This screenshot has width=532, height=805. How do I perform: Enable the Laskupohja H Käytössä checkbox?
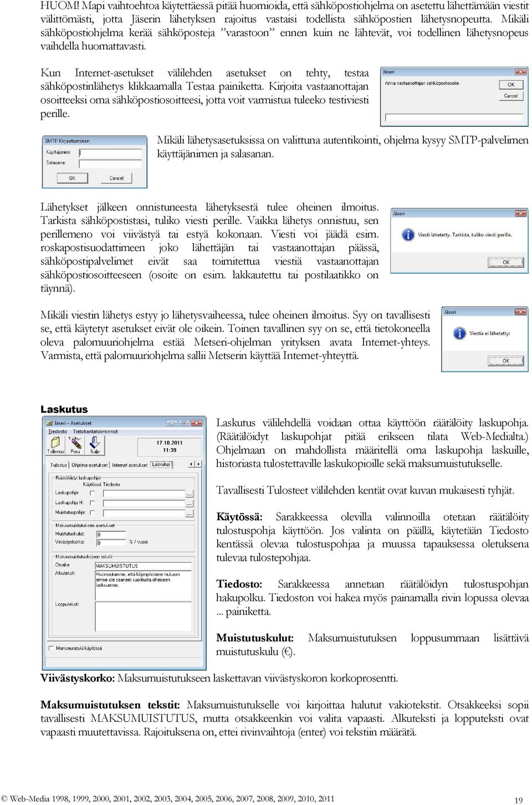92,503
